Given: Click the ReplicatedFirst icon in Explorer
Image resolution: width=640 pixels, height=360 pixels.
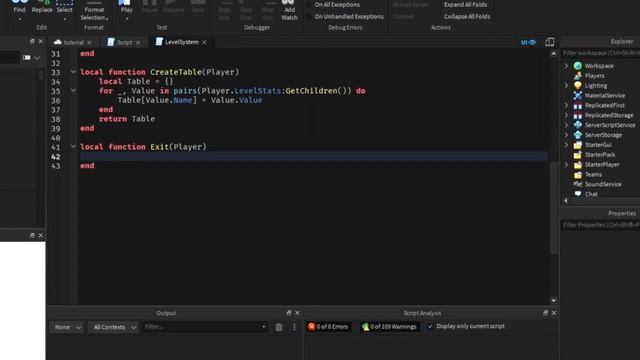Looking at the screenshot, I should (x=578, y=105).
